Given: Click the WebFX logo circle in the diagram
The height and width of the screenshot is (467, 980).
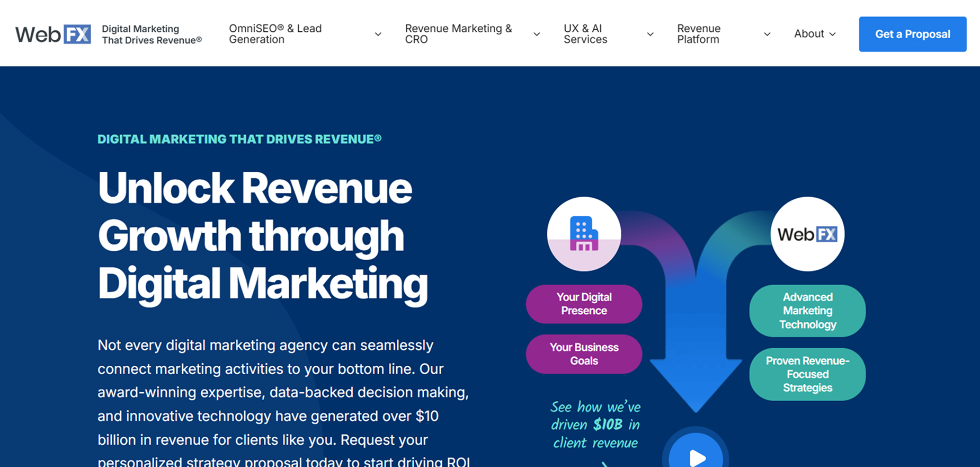Looking at the screenshot, I should (x=807, y=234).
